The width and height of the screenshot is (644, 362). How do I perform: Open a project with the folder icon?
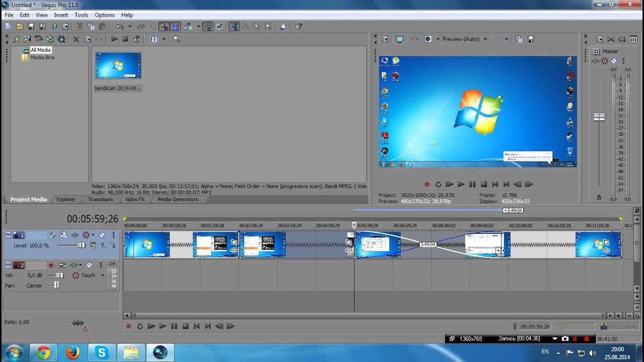point(20,27)
